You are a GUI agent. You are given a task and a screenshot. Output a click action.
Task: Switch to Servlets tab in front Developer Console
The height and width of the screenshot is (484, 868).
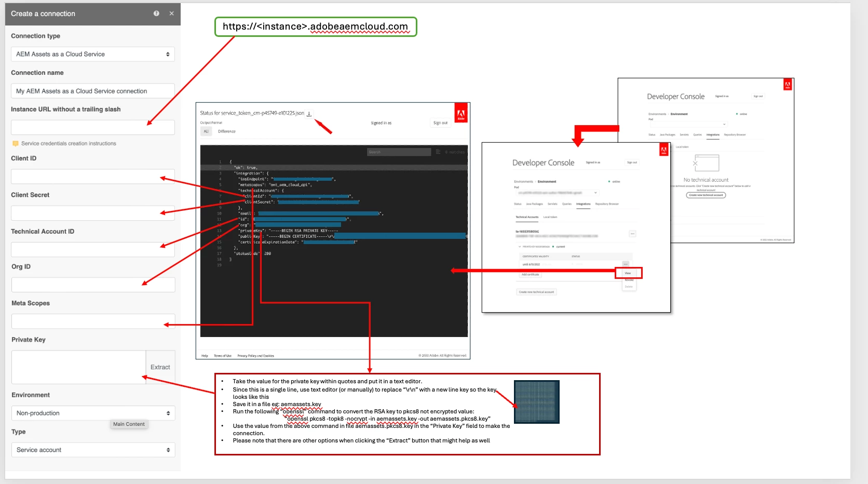(552, 204)
